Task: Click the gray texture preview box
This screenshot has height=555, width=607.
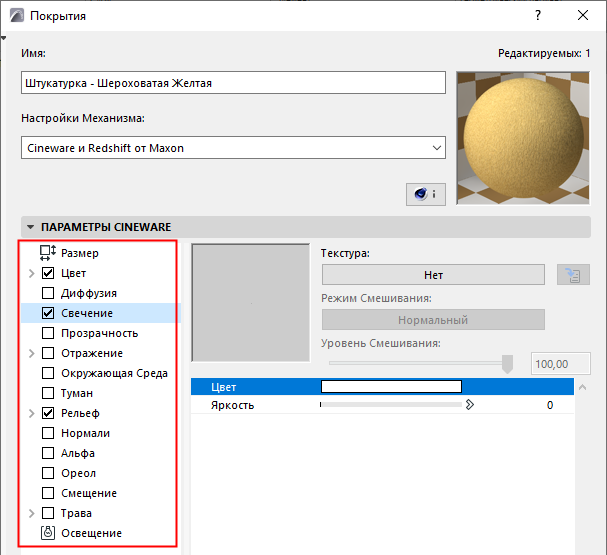Action: point(250,303)
